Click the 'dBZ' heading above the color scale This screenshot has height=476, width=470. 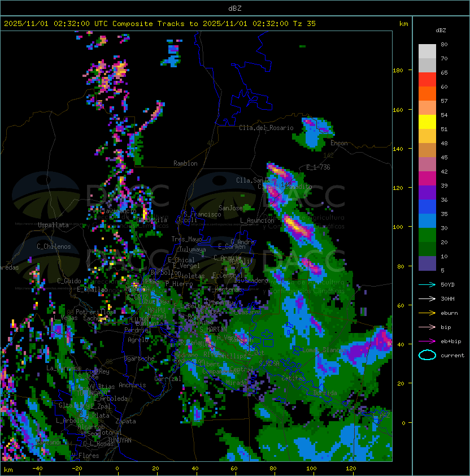[x=441, y=31]
